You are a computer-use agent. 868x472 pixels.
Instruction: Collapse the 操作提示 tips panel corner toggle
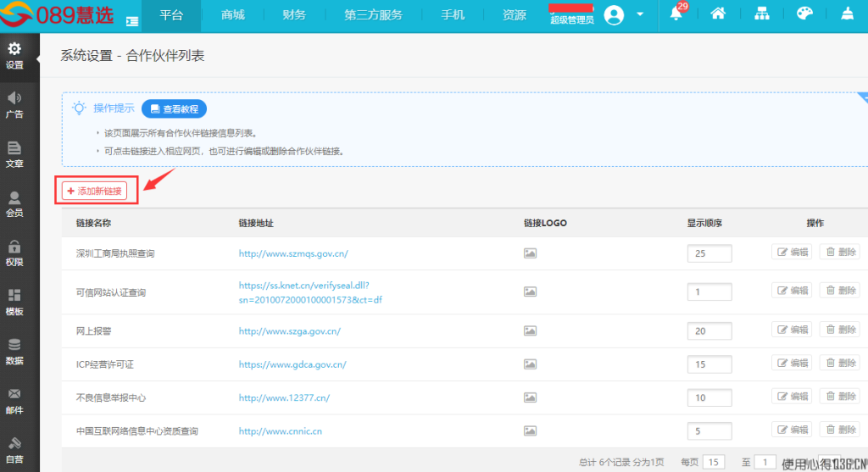click(863, 97)
